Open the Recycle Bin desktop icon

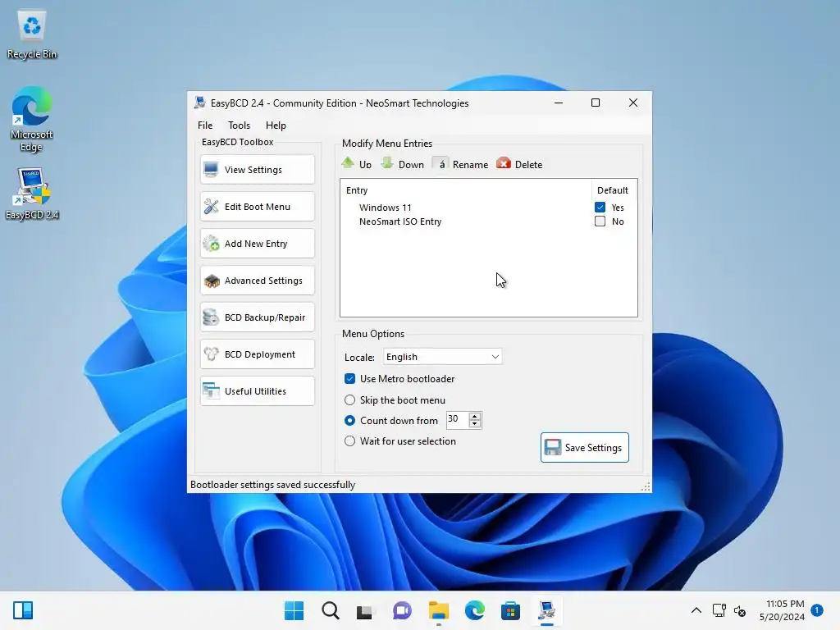coord(32,34)
